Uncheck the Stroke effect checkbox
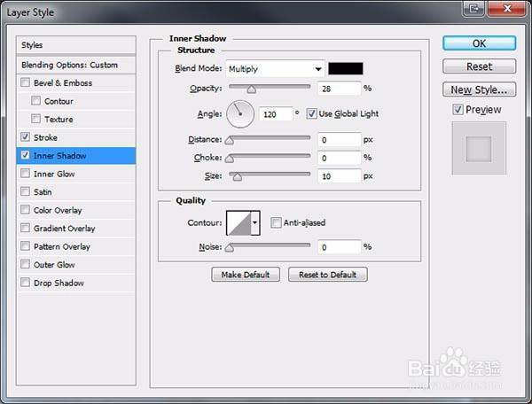This screenshot has height=404, width=532. [25, 137]
